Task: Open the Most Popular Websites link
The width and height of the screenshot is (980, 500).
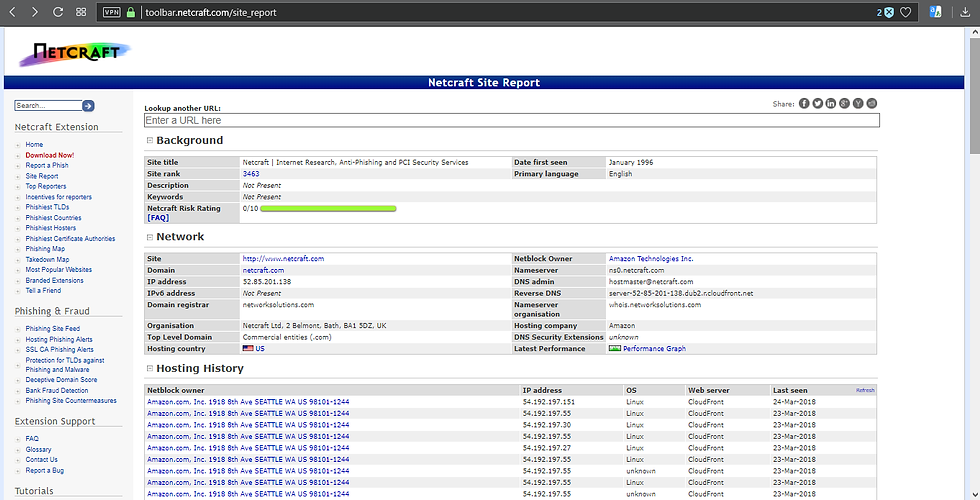Action: coord(59,269)
